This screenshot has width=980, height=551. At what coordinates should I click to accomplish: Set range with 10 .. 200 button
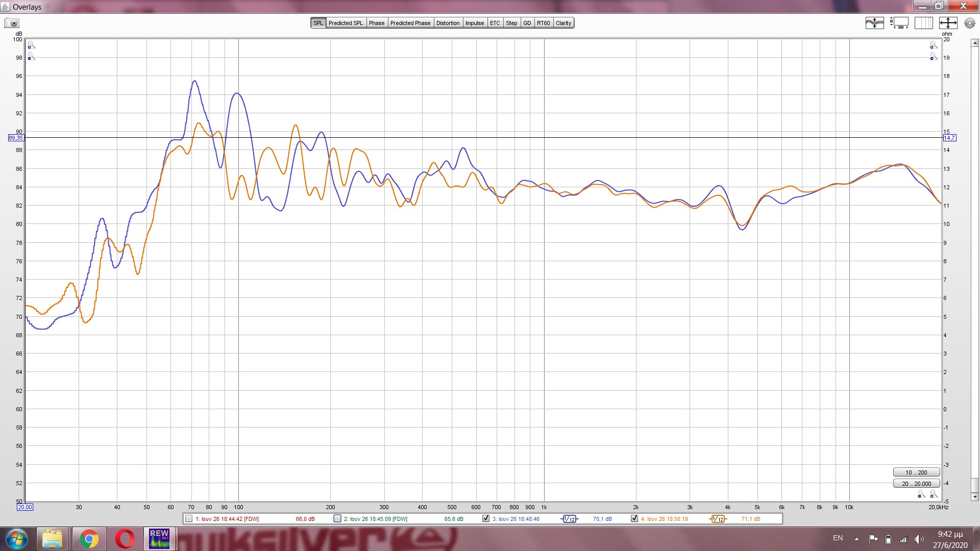click(x=916, y=472)
